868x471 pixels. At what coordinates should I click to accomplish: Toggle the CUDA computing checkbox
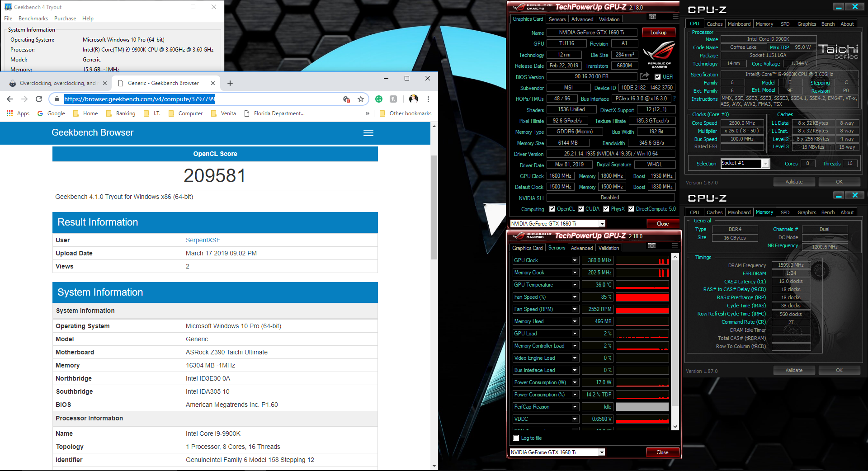pyautogui.click(x=580, y=209)
